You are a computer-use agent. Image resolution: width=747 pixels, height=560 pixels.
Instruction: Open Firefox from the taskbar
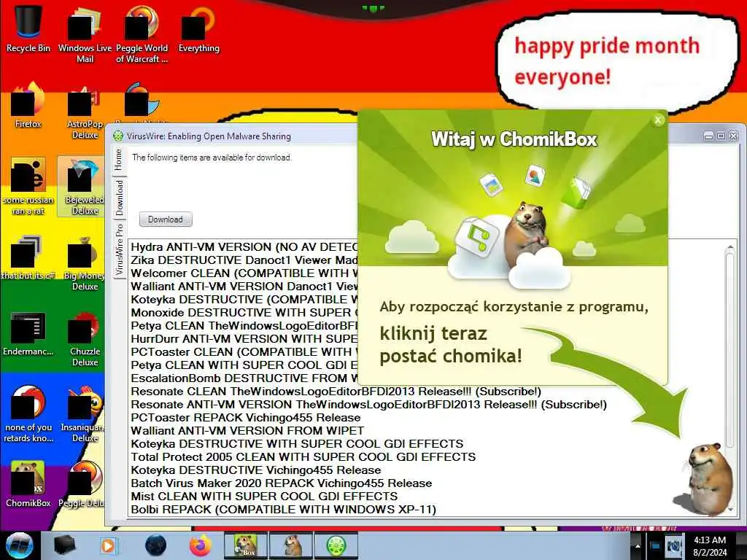click(201, 545)
